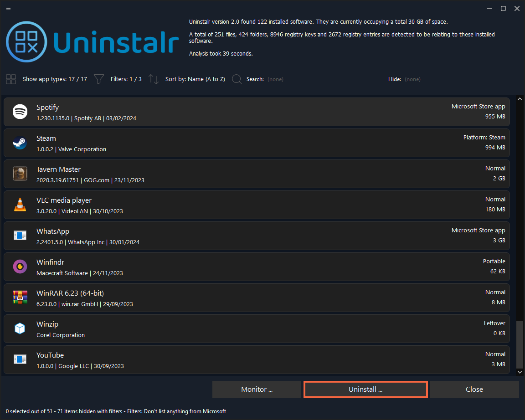Maximize the Uninstalr window
This screenshot has height=420, width=525.
click(x=503, y=8)
